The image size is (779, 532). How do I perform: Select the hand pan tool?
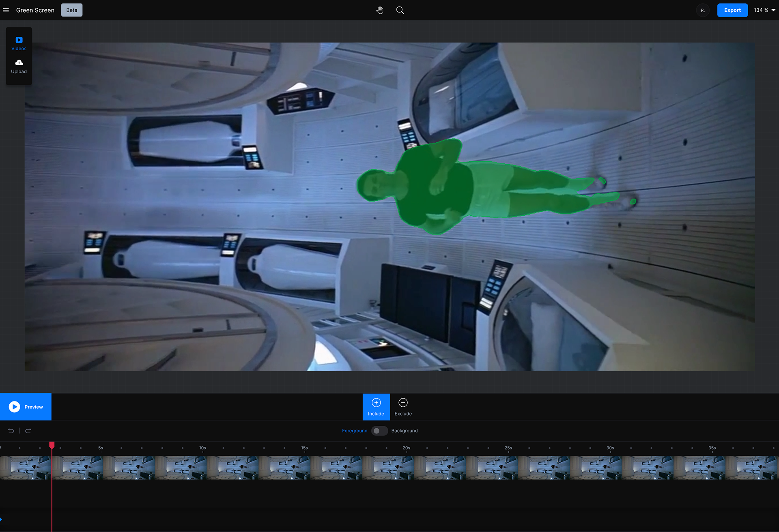point(380,10)
